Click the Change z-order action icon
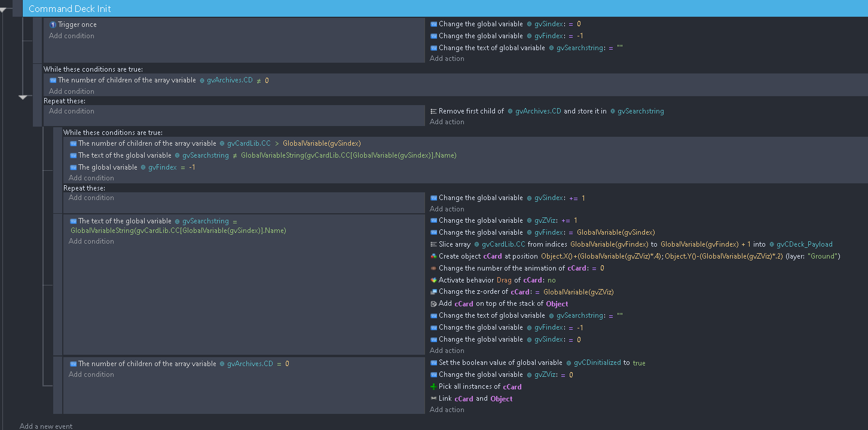 click(433, 292)
